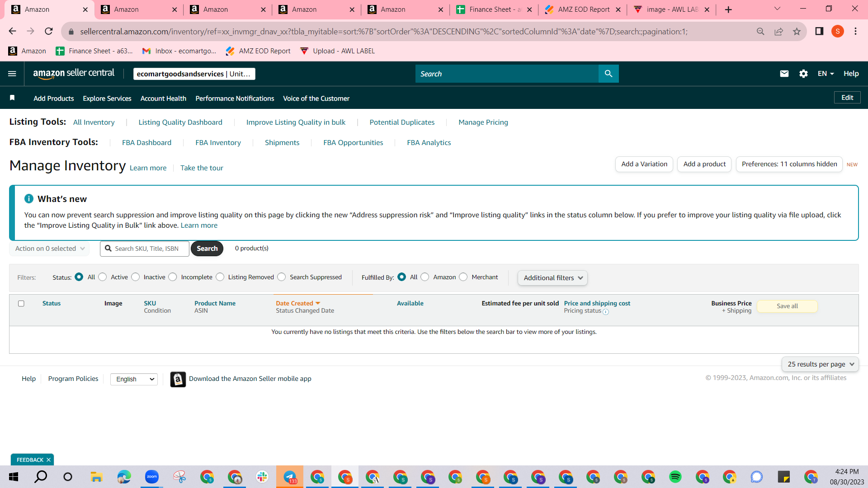
Task: Toggle the browser side panel icon
Action: point(819,31)
